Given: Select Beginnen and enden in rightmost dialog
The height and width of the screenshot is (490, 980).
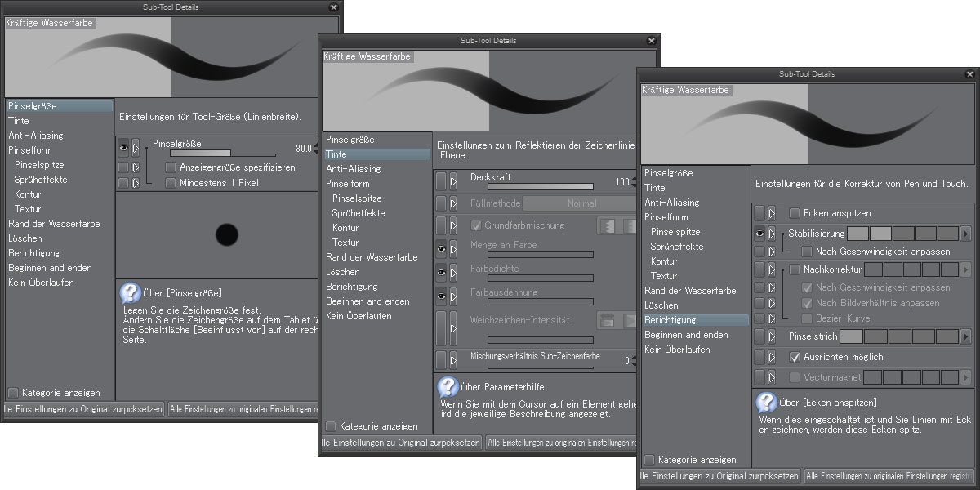Looking at the screenshot, I should tap(686, 335).
